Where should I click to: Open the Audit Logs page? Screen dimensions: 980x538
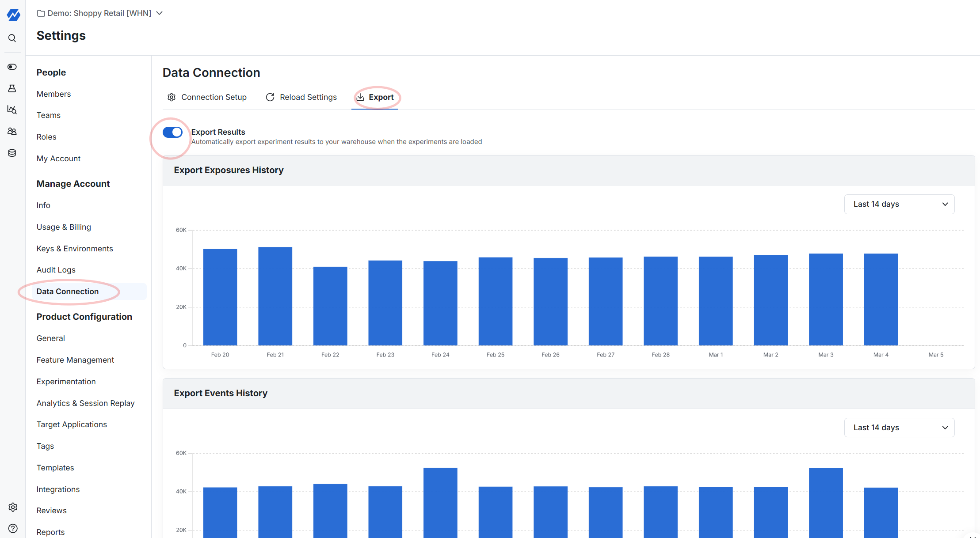pos(56,270)
